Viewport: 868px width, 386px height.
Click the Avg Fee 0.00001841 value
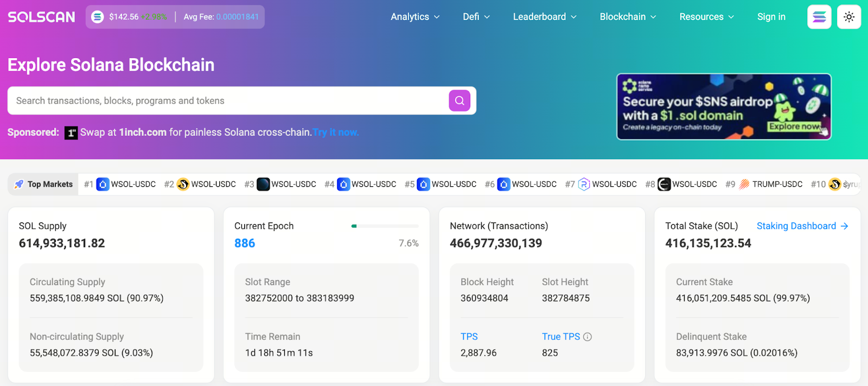pyautogui.click(x=238, y=17)
